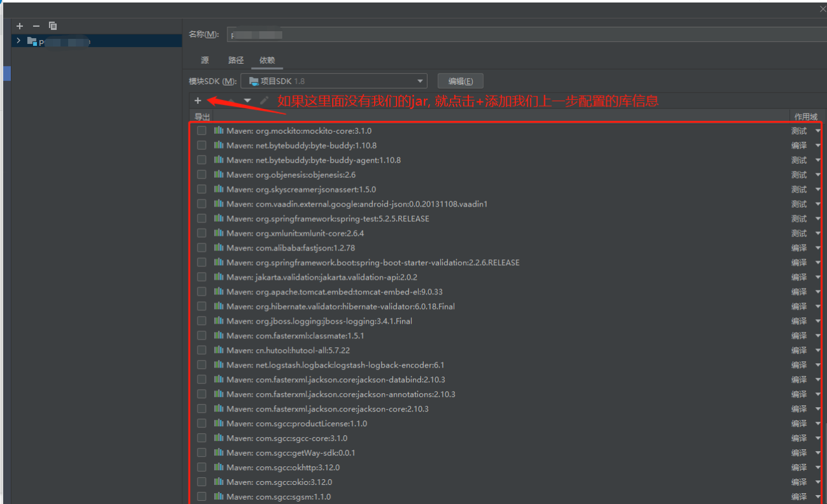Click scope value for productLicense:1.1.0

click(799, 424)
